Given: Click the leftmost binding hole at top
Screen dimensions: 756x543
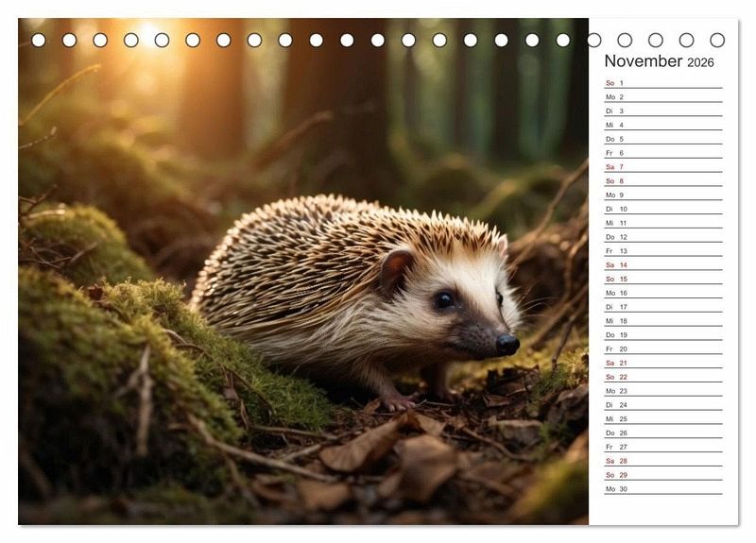Looking at the screenshot, I should click(39, 40).
